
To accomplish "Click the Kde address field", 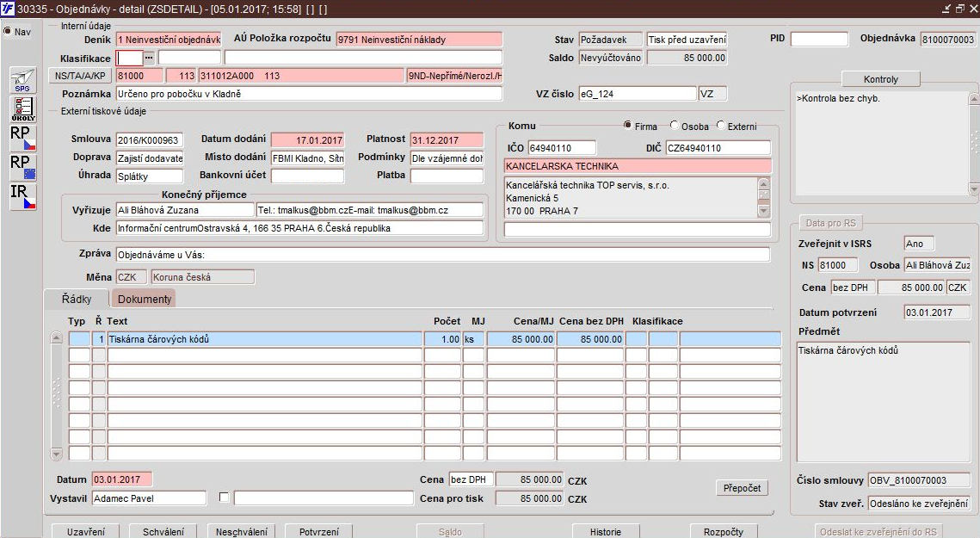I will click(x=300, y=228).
